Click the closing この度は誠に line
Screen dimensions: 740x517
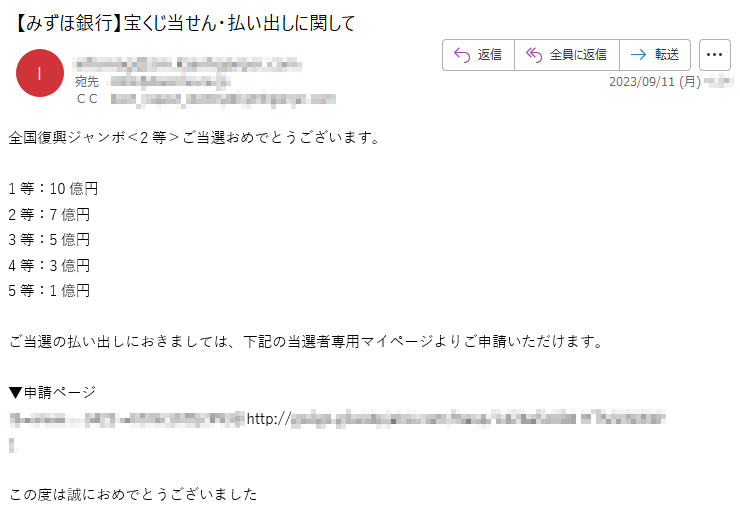pyautogui.click(x=133, y=494)
